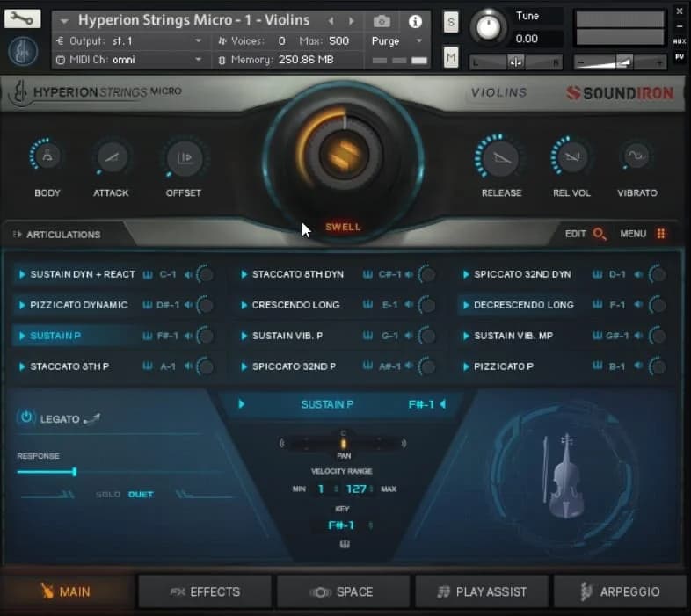This screenshot has width=691, height=616.
Task: Click the Kontakt Tune knob
Action: (488, 27)
